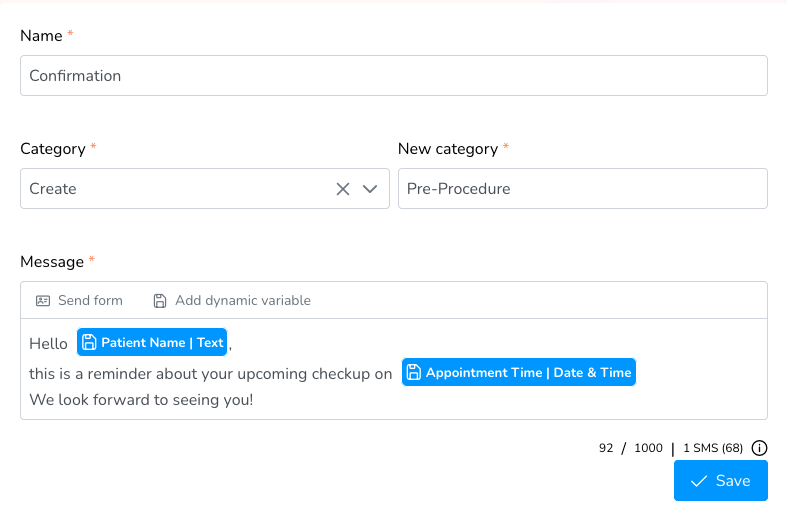Click the 1 SMS (68) indicator text
787x519 pixels.
coord(713,448)
